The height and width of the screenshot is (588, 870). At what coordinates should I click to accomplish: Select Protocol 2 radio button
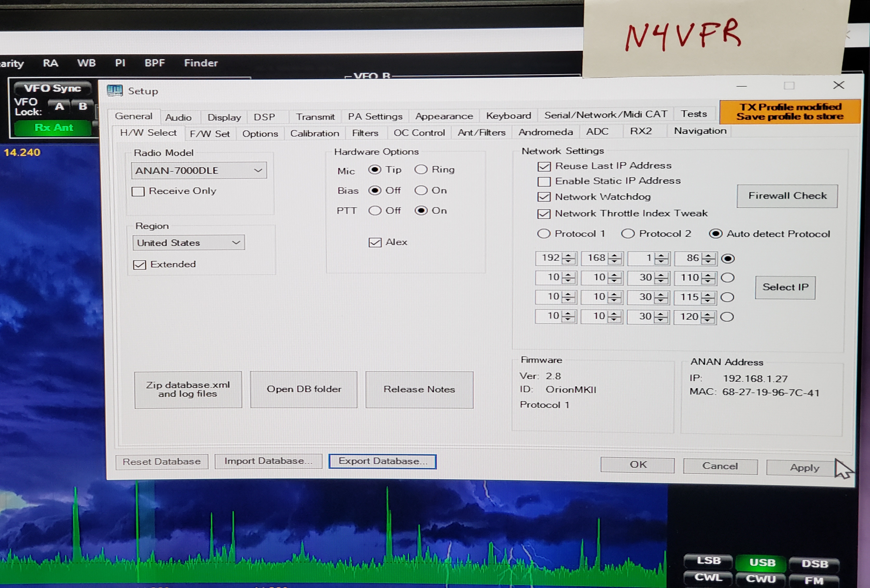(628, 234)
